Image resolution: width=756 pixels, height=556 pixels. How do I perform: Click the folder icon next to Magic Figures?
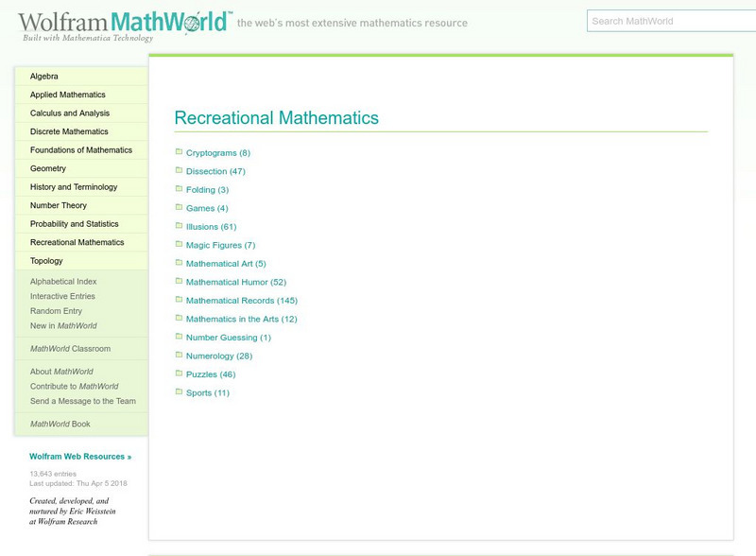(x=179, y=244)
